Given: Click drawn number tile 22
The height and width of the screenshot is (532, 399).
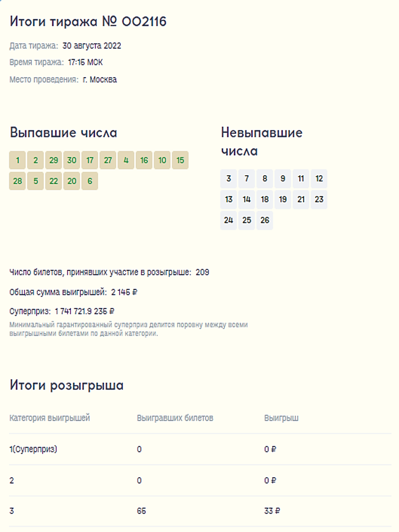Looking at the screenshot, I should click(x=54, y=181).
